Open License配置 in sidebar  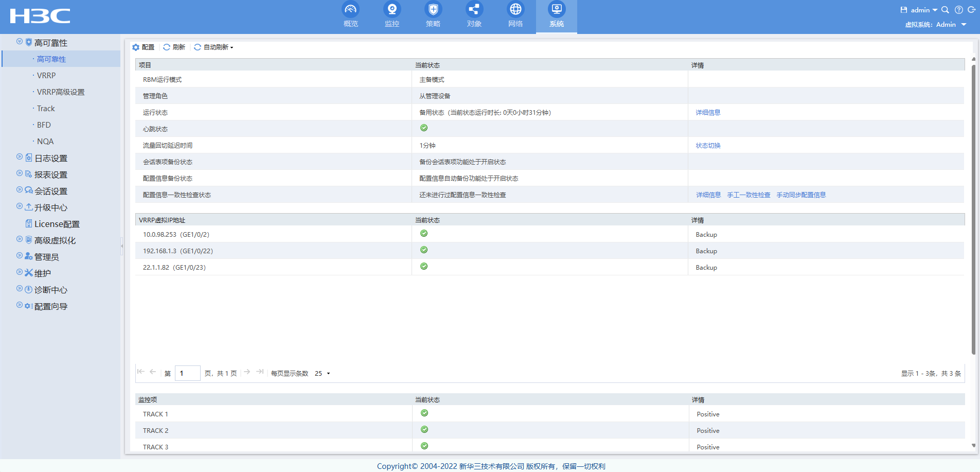point(57,224)
